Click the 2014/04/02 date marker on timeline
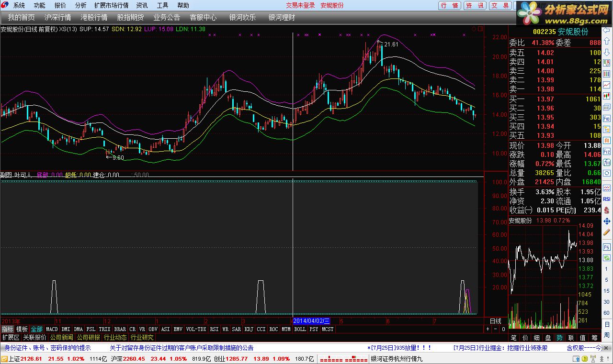This screenshot has height=364, width=613. [311, 321]
